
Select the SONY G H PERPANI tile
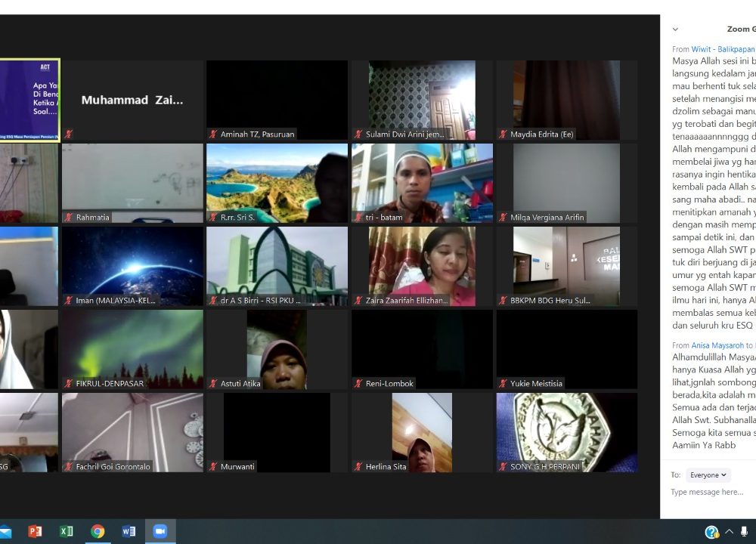click(x=566, y=432)
